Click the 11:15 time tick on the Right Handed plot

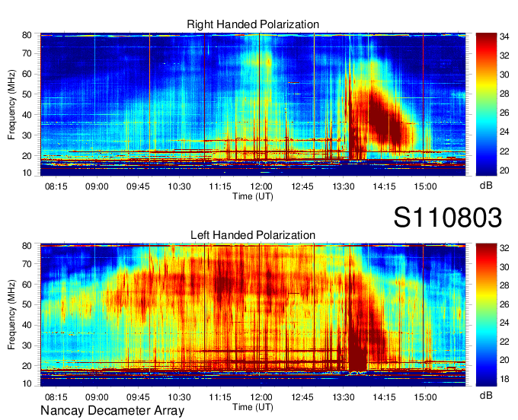pos(220,186)
